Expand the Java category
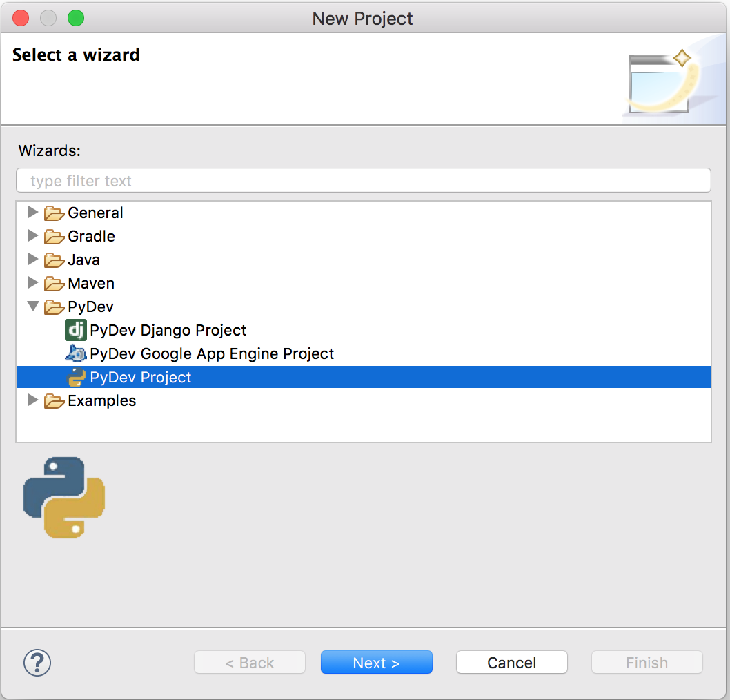The width and height of the screenshot is (730, 700). (x=32, y=259)
